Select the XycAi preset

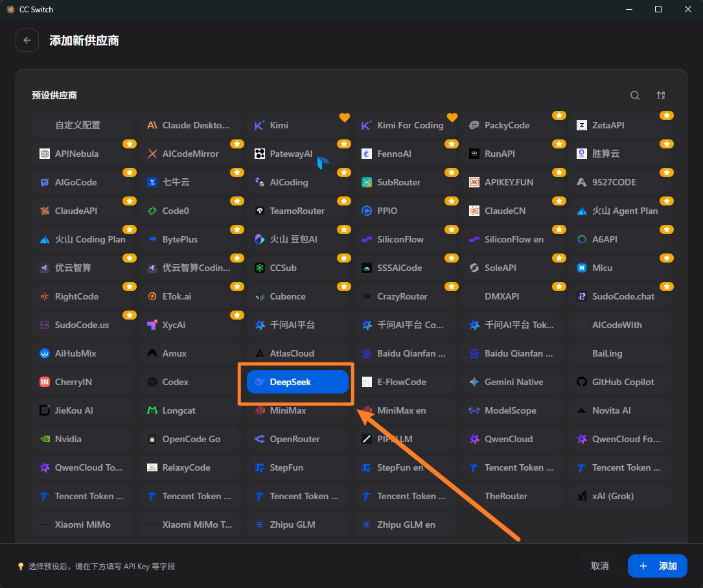coord(190,325)
